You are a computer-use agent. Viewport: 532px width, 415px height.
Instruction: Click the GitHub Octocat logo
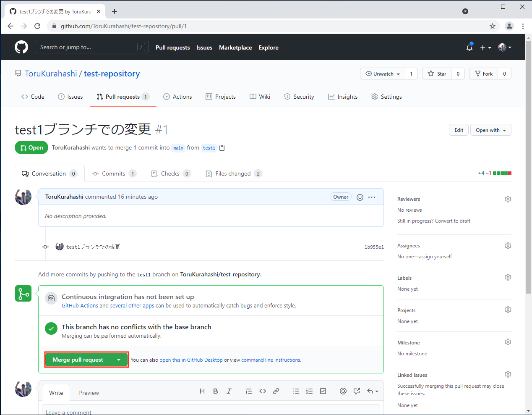coord(21,47)
